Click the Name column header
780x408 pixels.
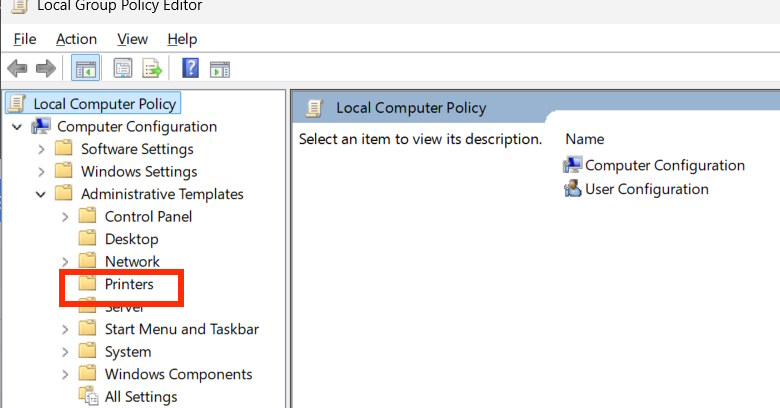tap(585, 139)
